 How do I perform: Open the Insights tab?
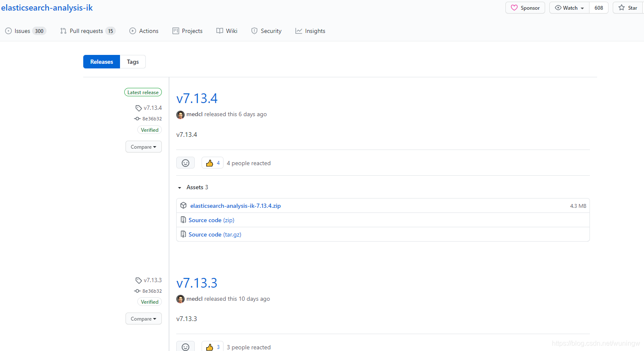pos(310,31)
